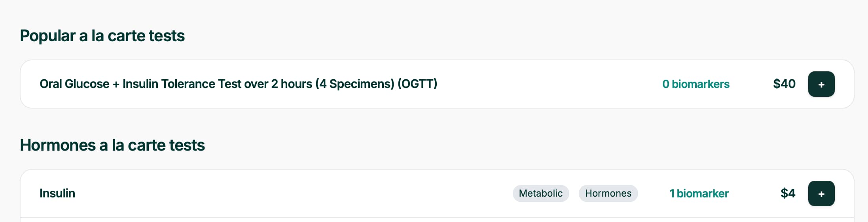Click the $40 price of the OGTT test
Image resolution: width=868 pixels, height=222 pixels.
(784, 84)
